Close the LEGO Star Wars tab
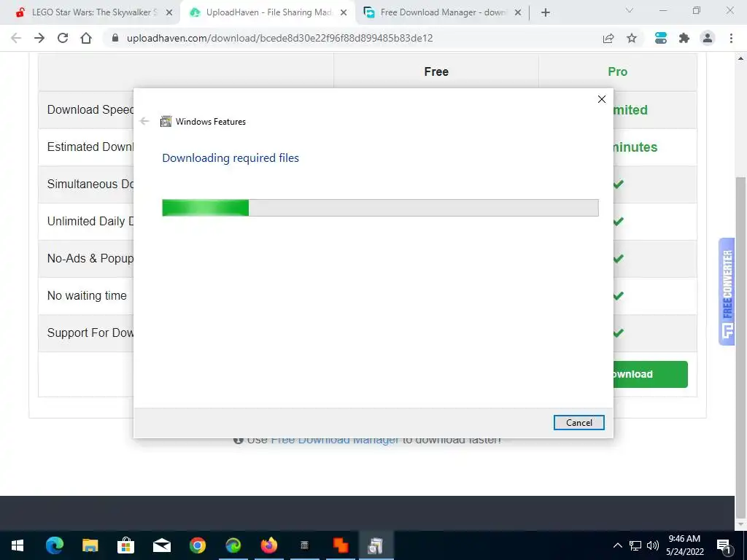The width and height of the screenshot is (747, 560). [x=169, y=13]
